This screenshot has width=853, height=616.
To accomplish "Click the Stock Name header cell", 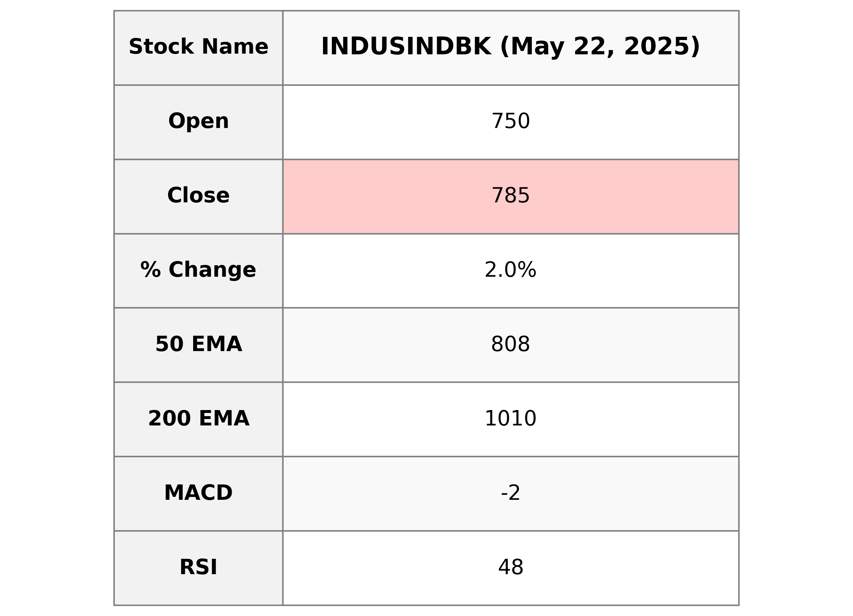I will (x=198, y=48).
